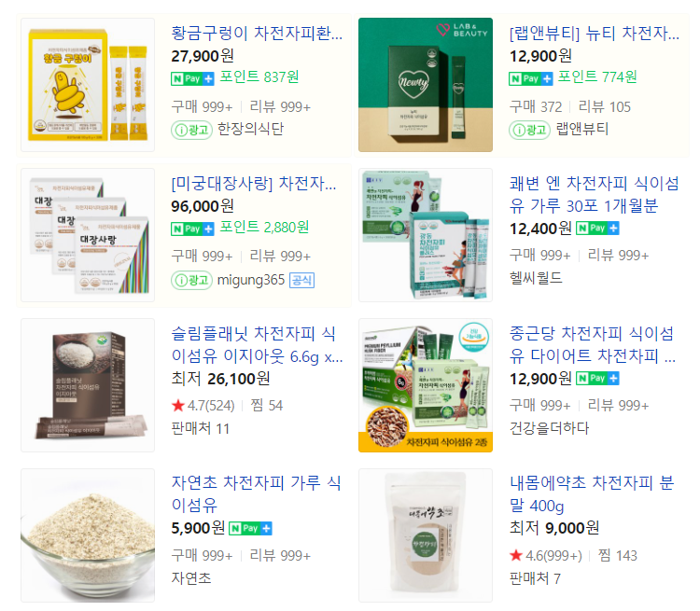This screenshot has height=611, width=700.
Task: Click the N Pay icon next to 27,900원
Action: click(x=193, y=79)
